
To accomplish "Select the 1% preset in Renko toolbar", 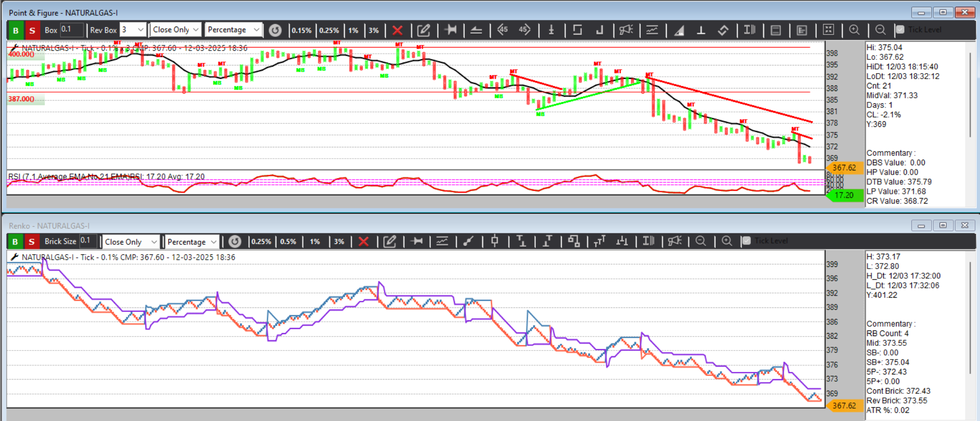I will click(315, 241).
